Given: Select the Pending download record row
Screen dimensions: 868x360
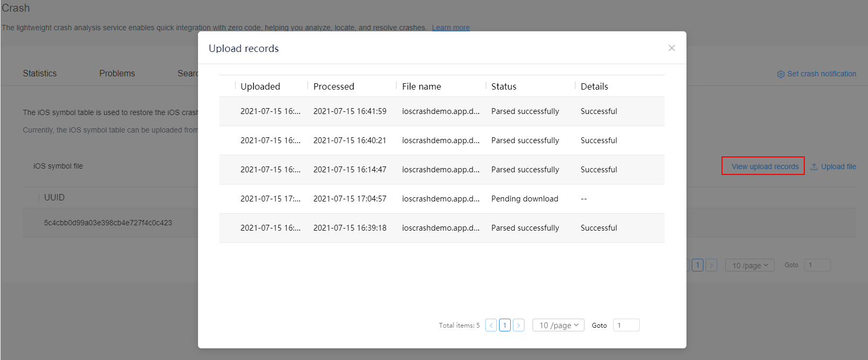Looking at the screenshot, I should click(441, 199).
